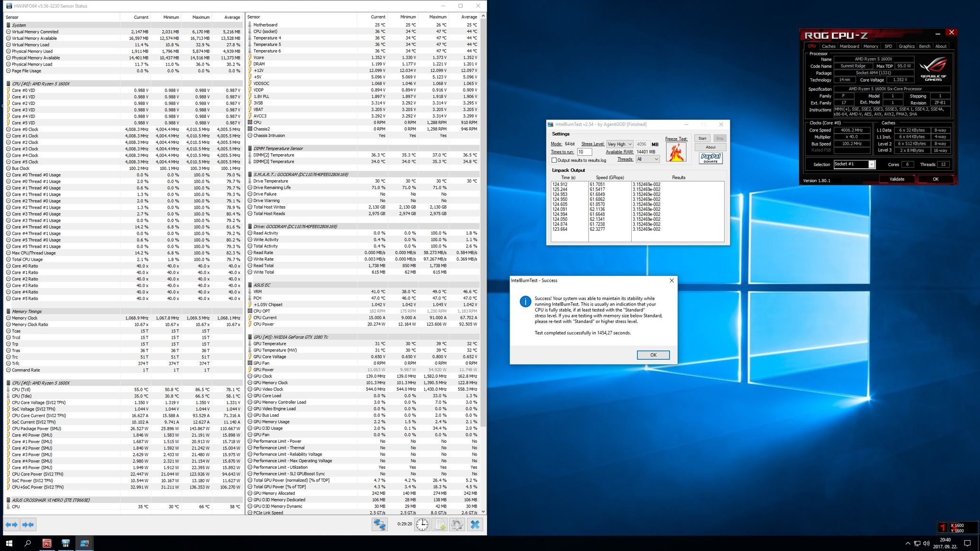Screen dimensions: 980x551
Task: Open the Stress Level dropdown
Action: pos(619,144)
